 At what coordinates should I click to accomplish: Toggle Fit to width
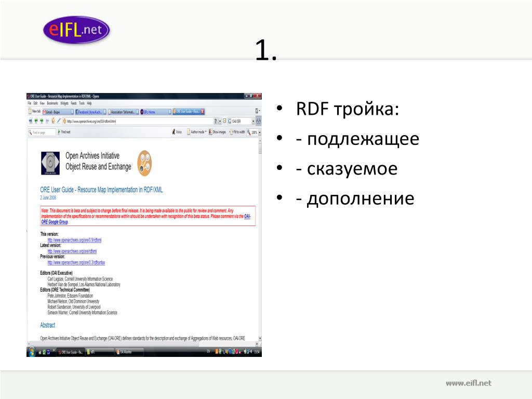click(237, 132)
